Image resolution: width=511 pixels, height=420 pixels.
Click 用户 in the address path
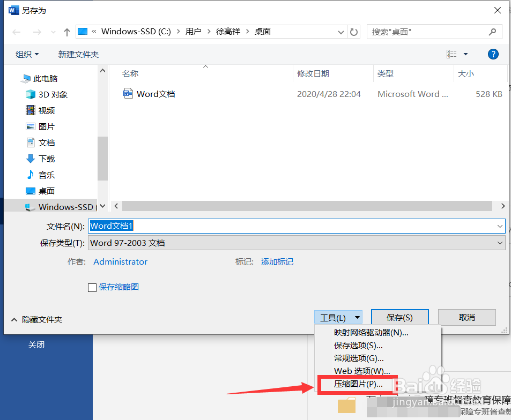coord(193,31)
